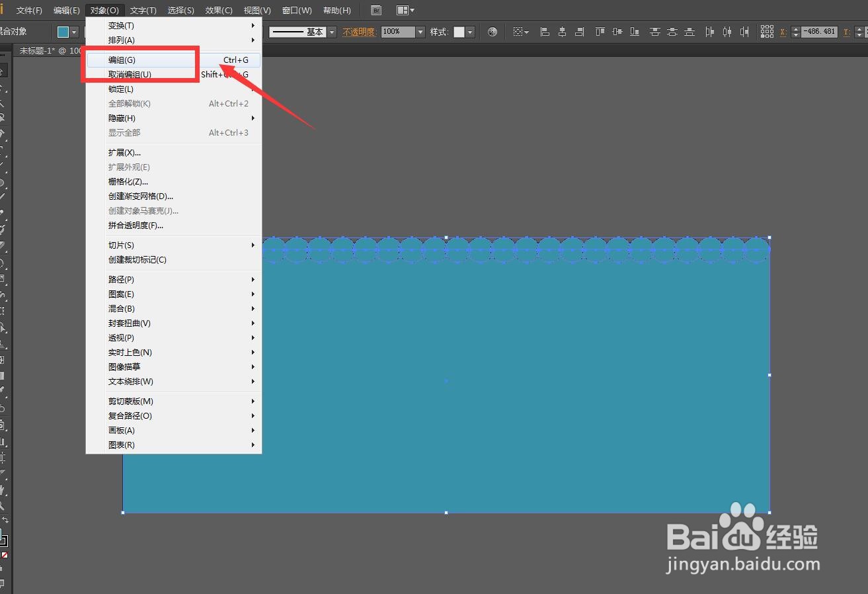Choose 栅格化(Z)... menu entry
The image size is (868, 594).
click(x=174, y=181)
